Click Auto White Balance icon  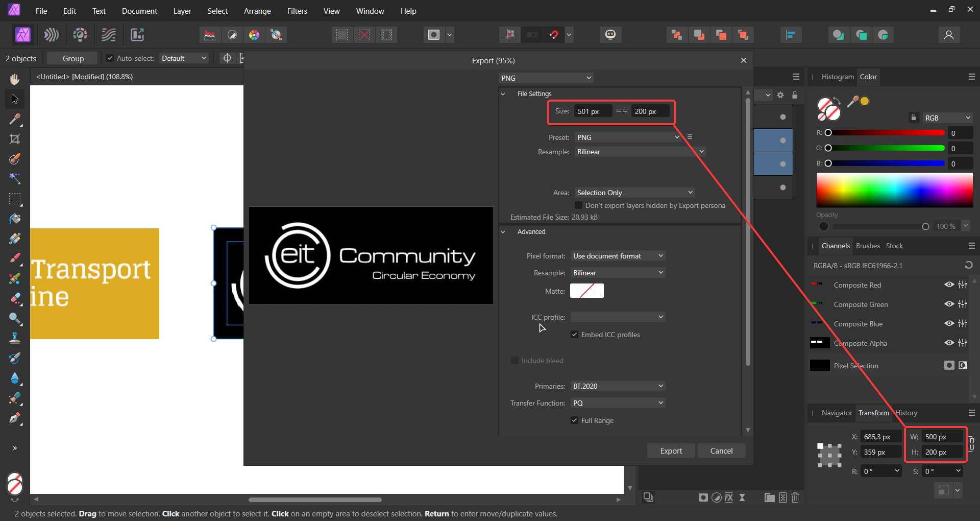click(x=276, y=35)
